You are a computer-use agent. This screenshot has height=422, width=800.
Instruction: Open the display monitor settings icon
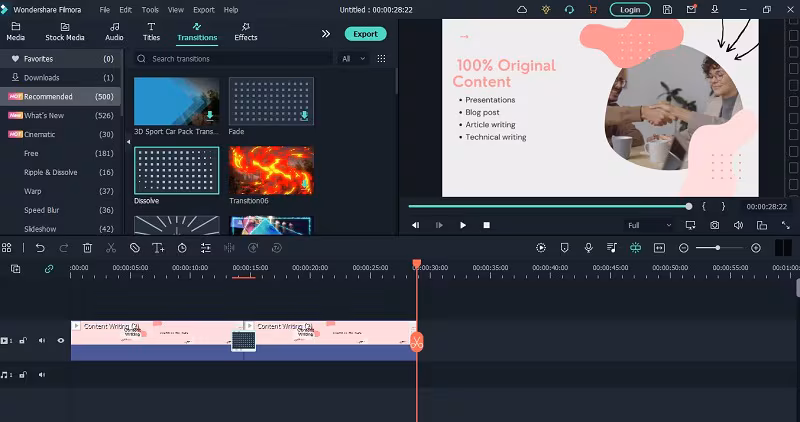coord(690,225)
